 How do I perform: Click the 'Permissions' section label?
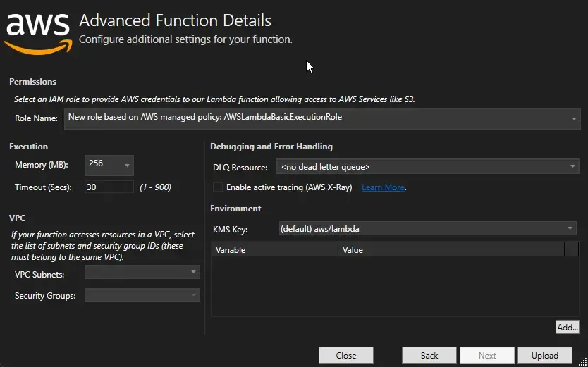33,82
